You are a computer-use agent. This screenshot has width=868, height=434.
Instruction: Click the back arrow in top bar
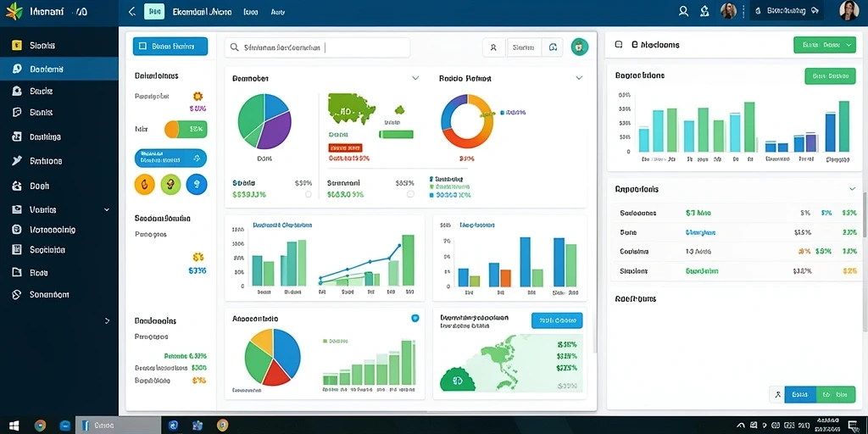point(131,12)
